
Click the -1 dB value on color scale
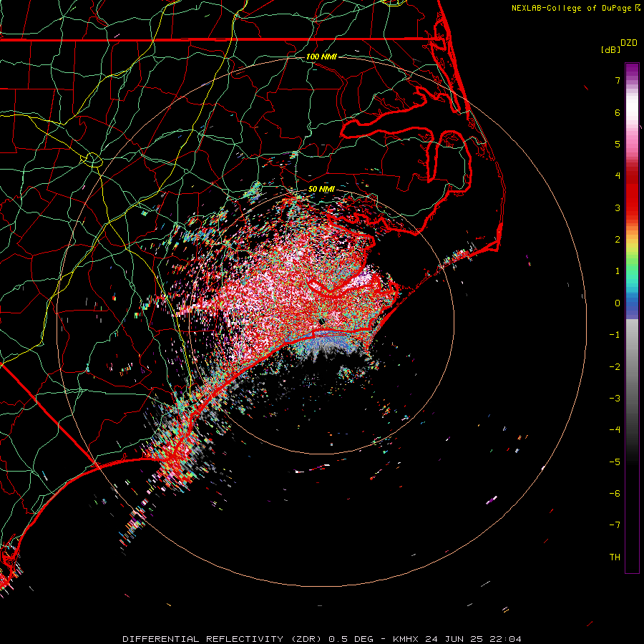615,335
